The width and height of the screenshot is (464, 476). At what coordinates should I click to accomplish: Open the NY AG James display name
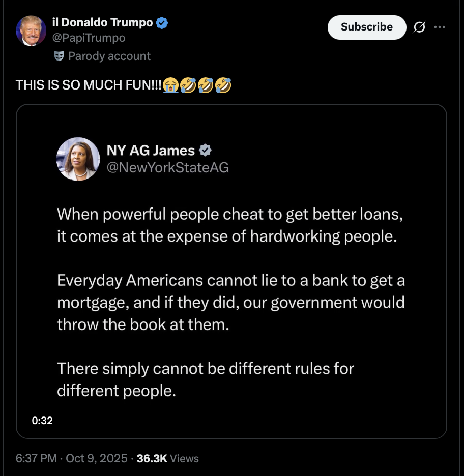(x=151, y=151)
